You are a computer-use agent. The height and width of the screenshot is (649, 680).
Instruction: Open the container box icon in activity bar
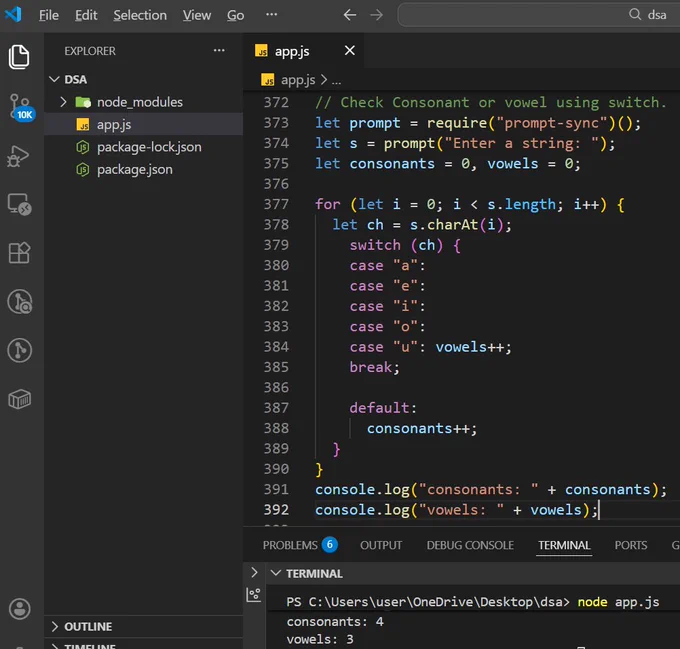click(20, 399)
